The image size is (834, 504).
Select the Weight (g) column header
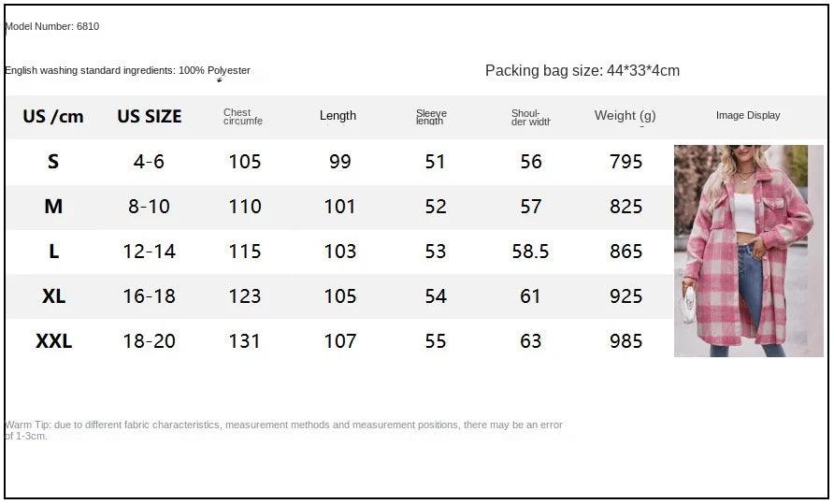tap(625, 116)
